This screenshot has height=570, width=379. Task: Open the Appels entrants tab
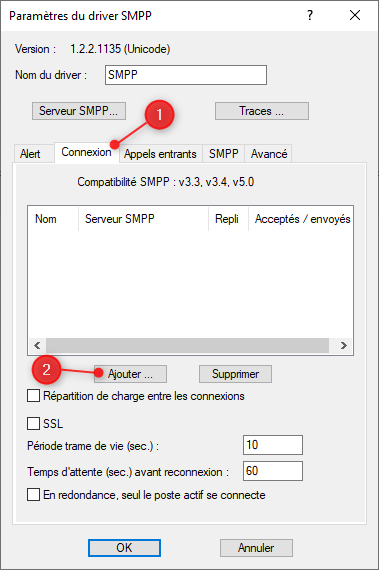[160, 154]
